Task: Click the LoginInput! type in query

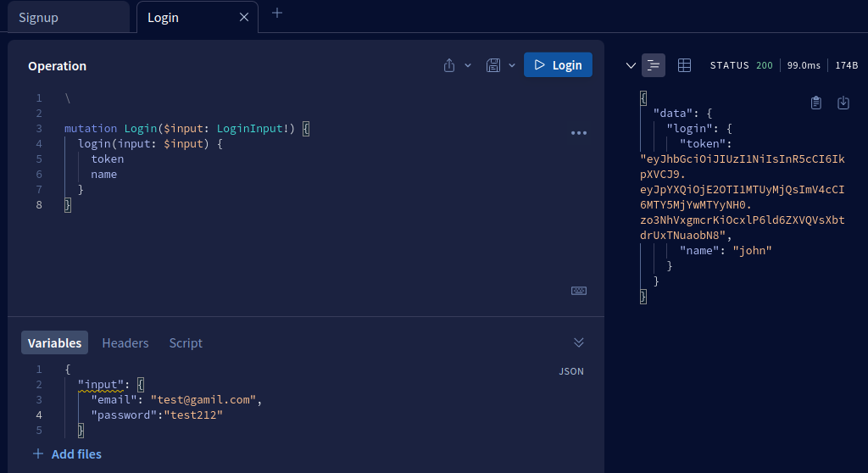Action: pyautogui.click(x=253, y=129)
